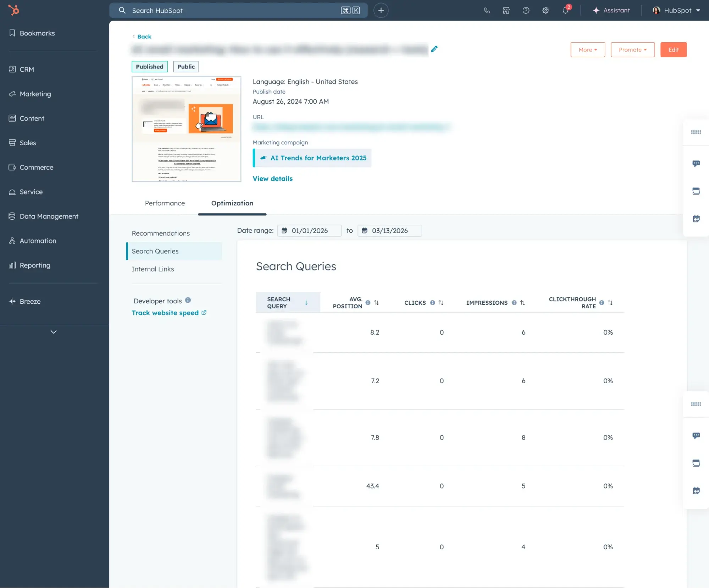Open the Track website speed link
The height and width of the screenshot is (588, 709).
pos(165,313)
